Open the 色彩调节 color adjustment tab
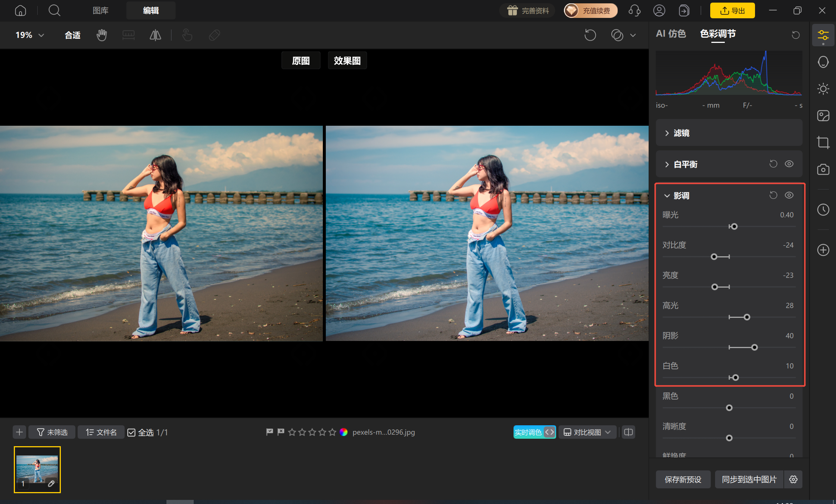836x504 pixels. click(718, 34)
